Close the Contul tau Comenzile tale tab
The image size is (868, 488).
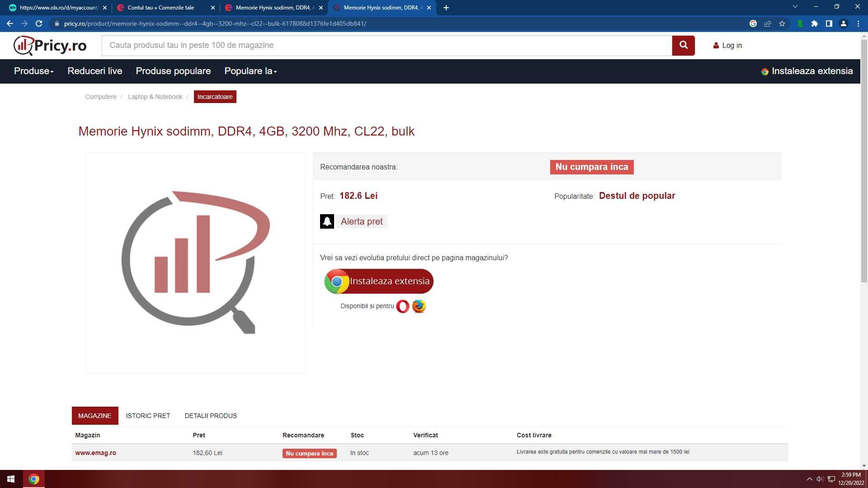(213, 8)
